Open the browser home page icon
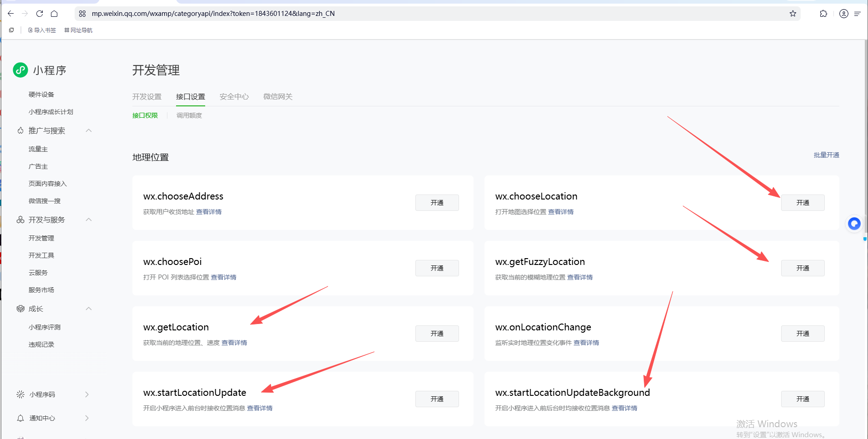Viewport: 868px width, 439px height. (x=54, y=14)
